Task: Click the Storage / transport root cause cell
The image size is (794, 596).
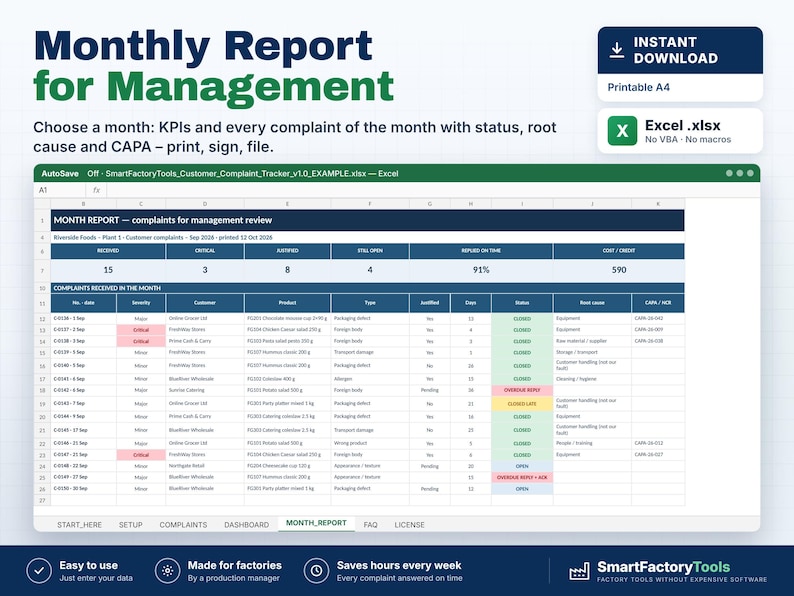Action: (x=592, y=352)
